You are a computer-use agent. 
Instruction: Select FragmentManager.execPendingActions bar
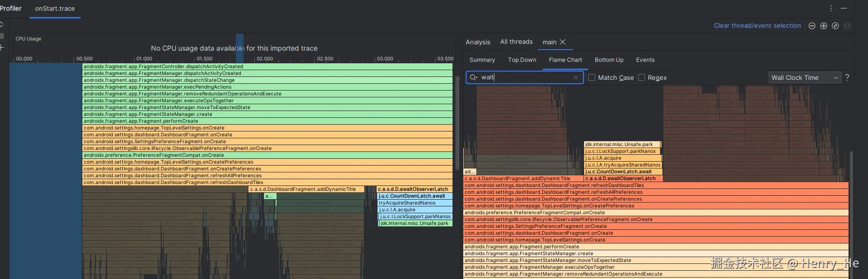[267, 87]
